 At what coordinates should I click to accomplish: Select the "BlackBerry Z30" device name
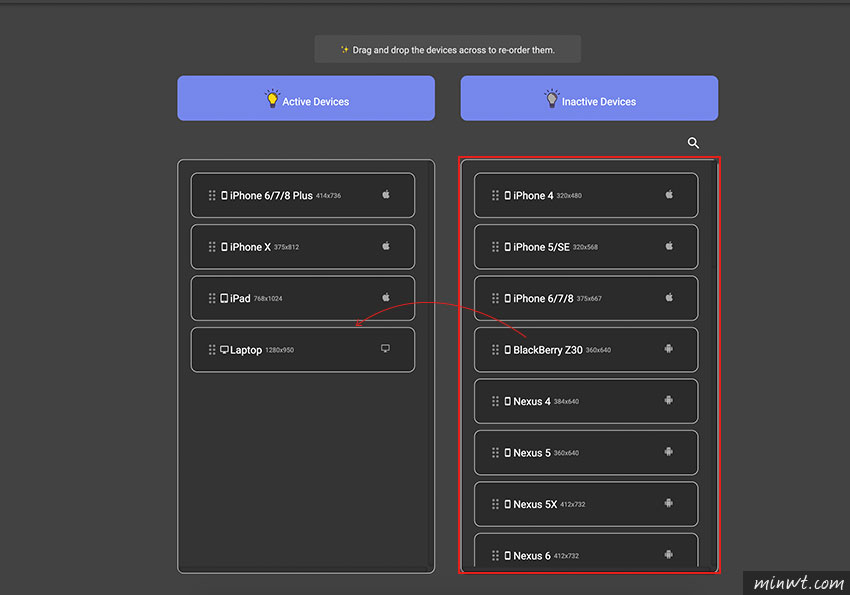point(548,350)
